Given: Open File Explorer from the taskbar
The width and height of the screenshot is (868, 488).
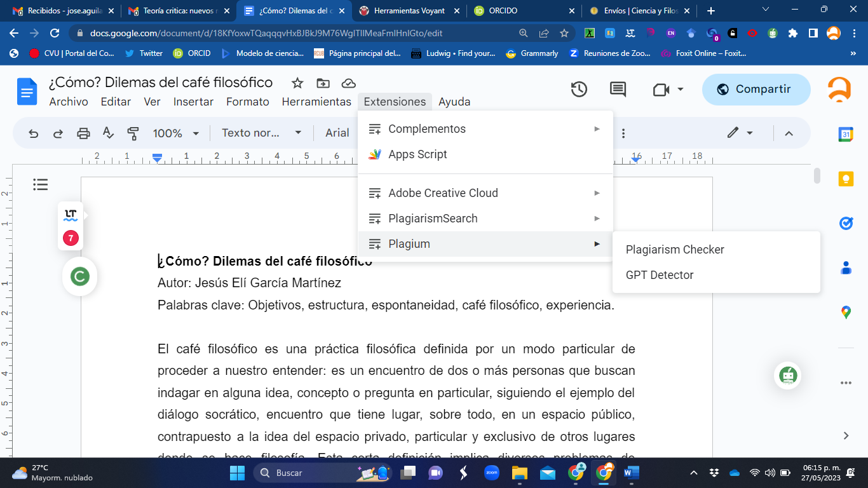Looking at the screenshot, I should [519, 473].
